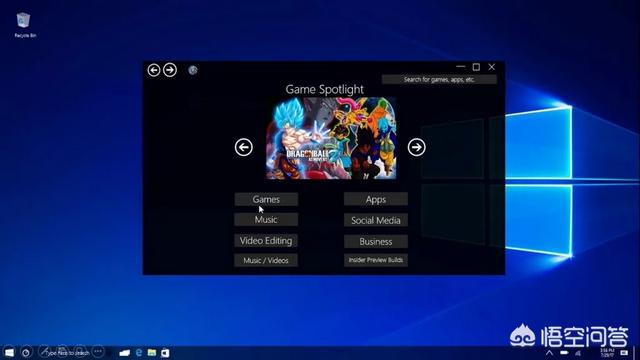Close the store window
Viewport: 640px width, 360px height.
pos(491,67)
